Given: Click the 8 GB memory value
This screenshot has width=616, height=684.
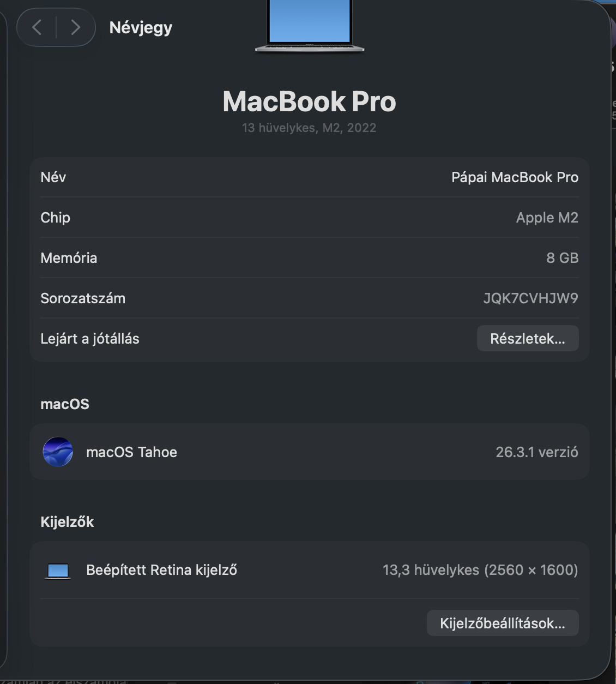Looking at the screenshot, I should [562, 258].
